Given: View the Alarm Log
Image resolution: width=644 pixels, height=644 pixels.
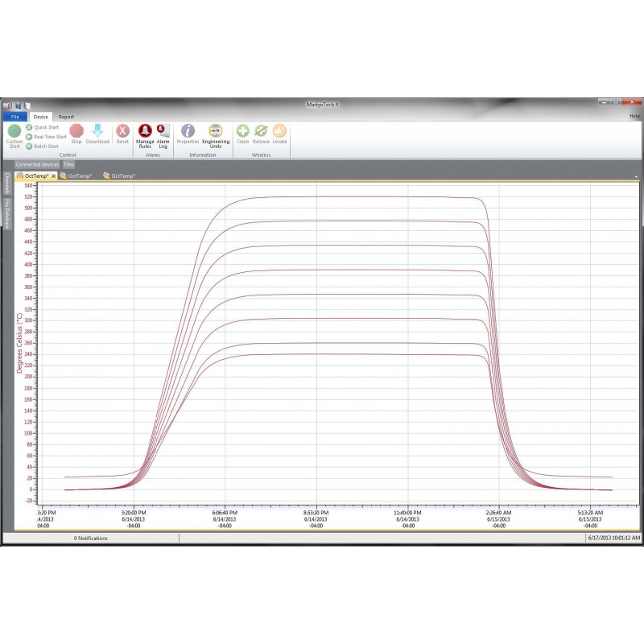Looking at the screenshot, I should pyautogui.click(x=162, y=134).
